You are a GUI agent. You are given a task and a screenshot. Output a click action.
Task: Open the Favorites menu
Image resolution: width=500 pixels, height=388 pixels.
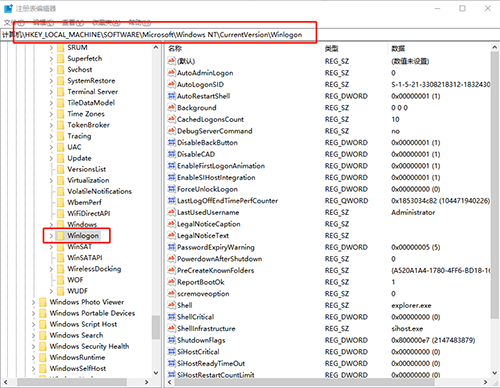106,23
